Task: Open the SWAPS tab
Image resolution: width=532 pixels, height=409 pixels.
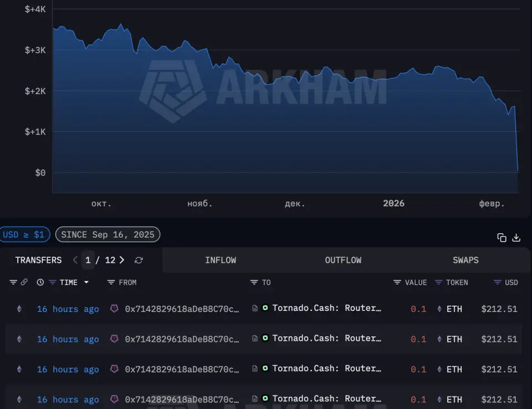Action: 465,260
